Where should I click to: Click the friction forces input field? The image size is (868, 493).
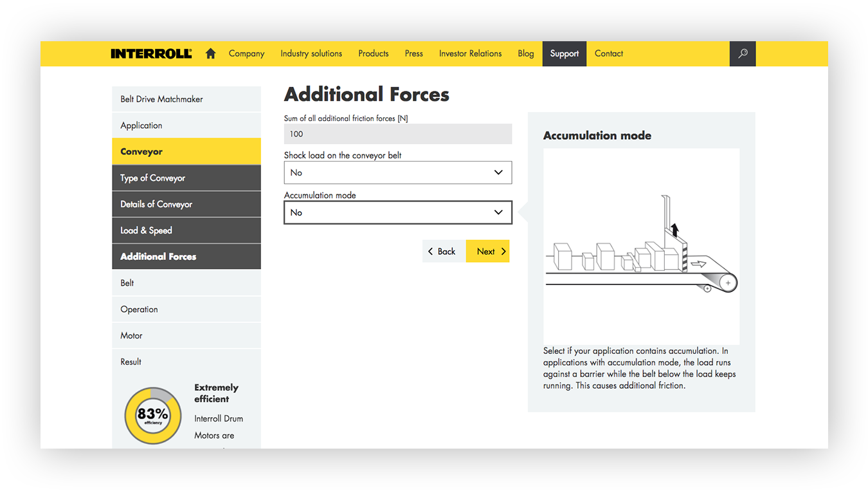[398, 134]
